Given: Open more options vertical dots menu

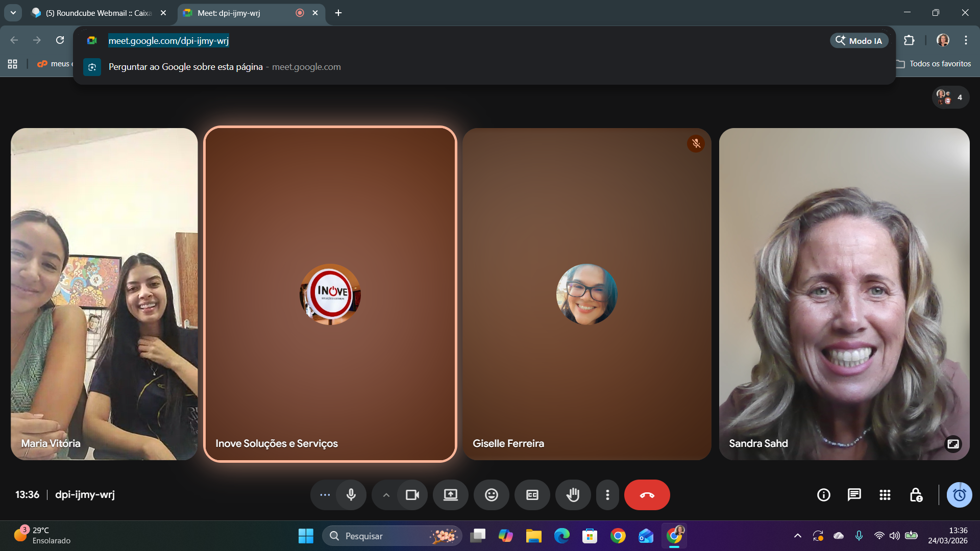Looking at the screenshot, I should click(607, 495).
